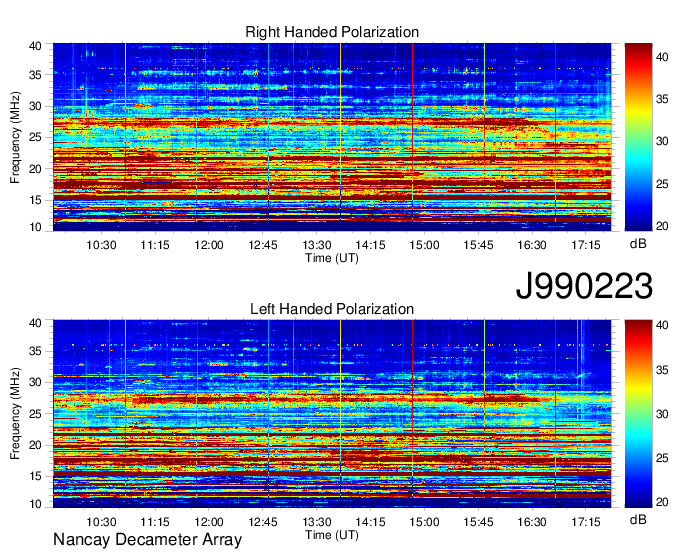Click Time (UT) label under right-handed plot
This screenshot has width=680, height=552.
[x=332, y=258]
